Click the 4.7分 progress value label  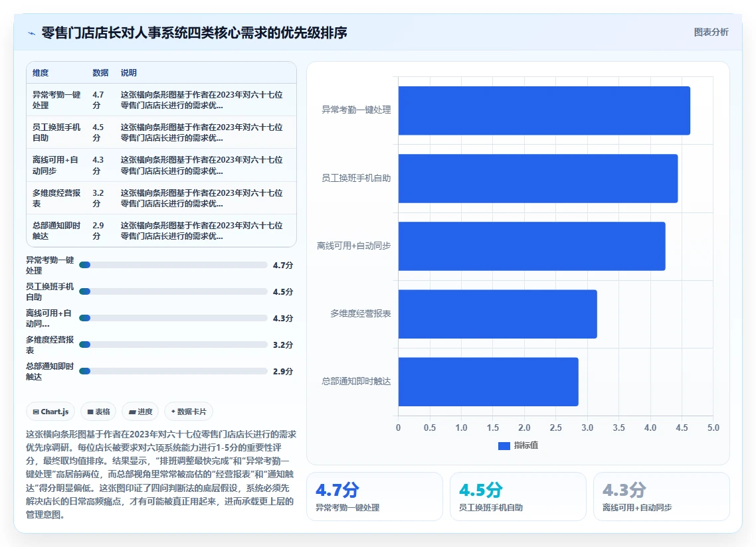pos(283,266)
